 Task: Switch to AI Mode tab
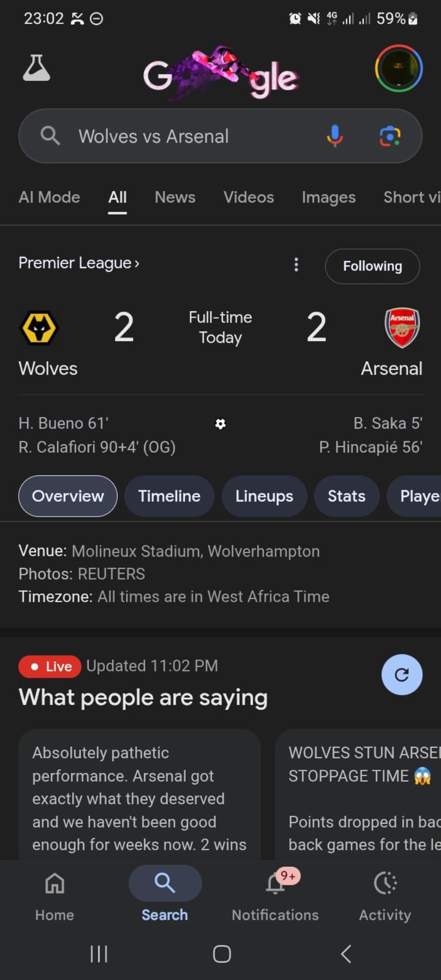click(x=49, y=197)
